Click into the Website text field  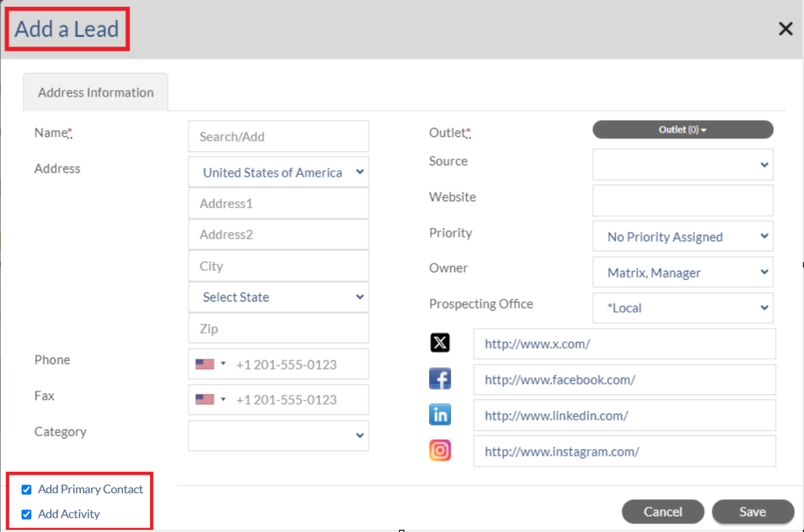click(x=683, y=200)
